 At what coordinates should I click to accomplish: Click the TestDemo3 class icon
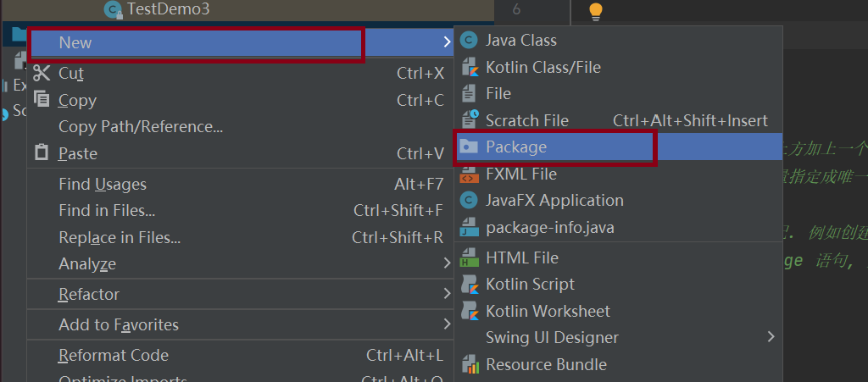coord(113,8)
